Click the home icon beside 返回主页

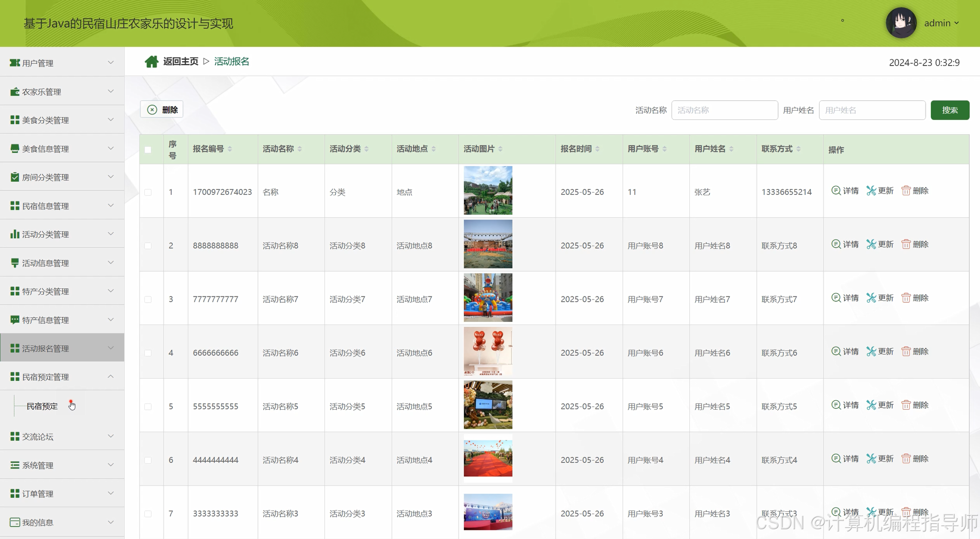point(152,62)
